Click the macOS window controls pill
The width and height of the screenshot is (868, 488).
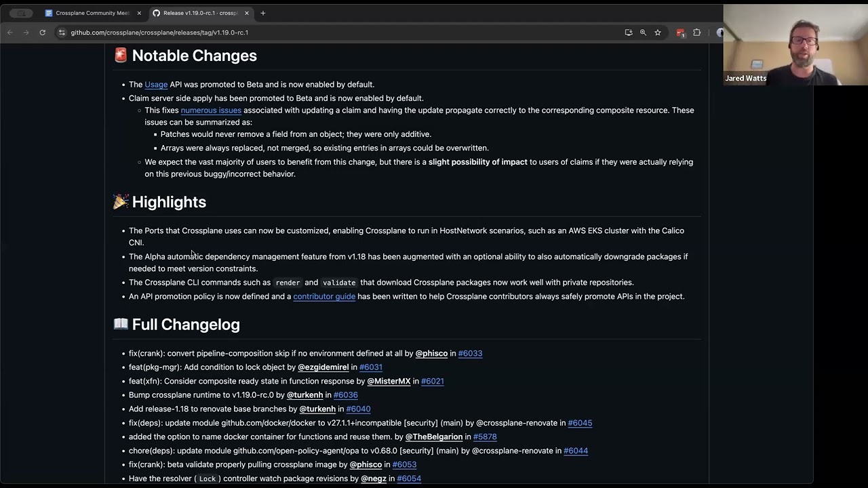[x=21, y=13]
